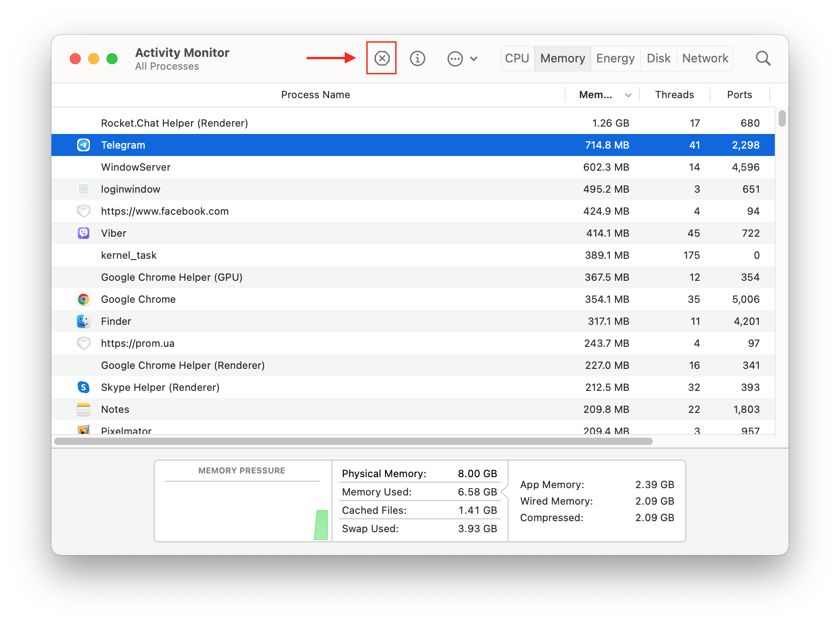
Task: Select the loginwindow process name
Action: point(131,189)
